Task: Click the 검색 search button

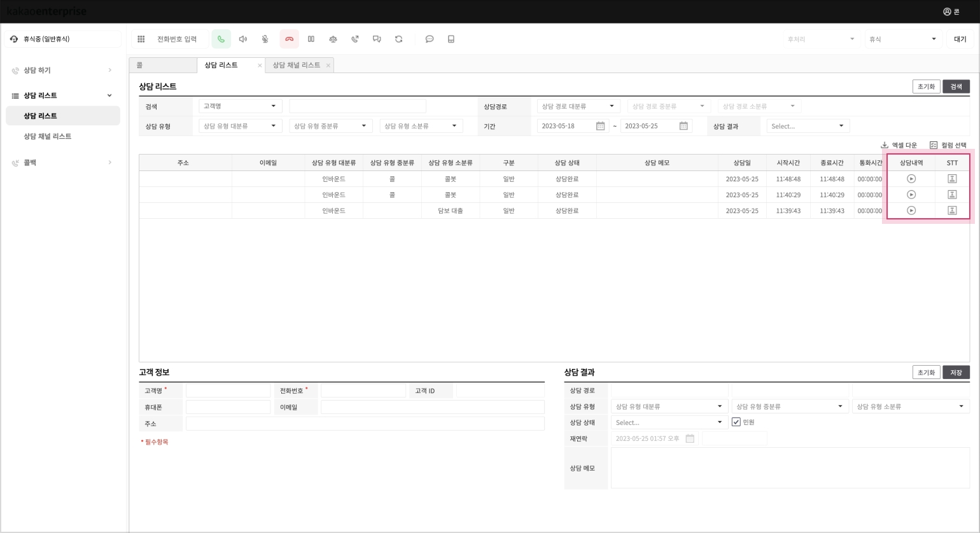Action: 956,87
